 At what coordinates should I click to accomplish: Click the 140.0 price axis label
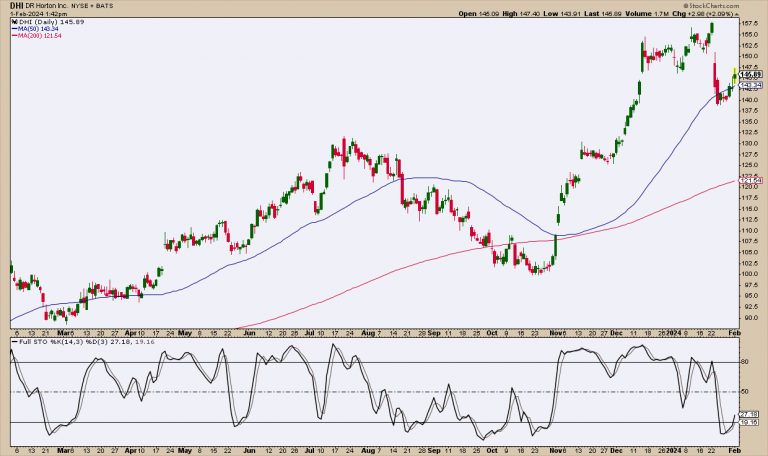(x=750, y=99)
